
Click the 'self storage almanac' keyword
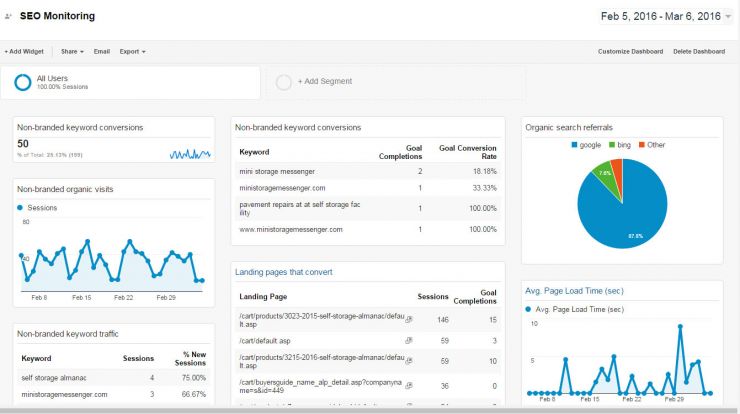coord(54,378)
